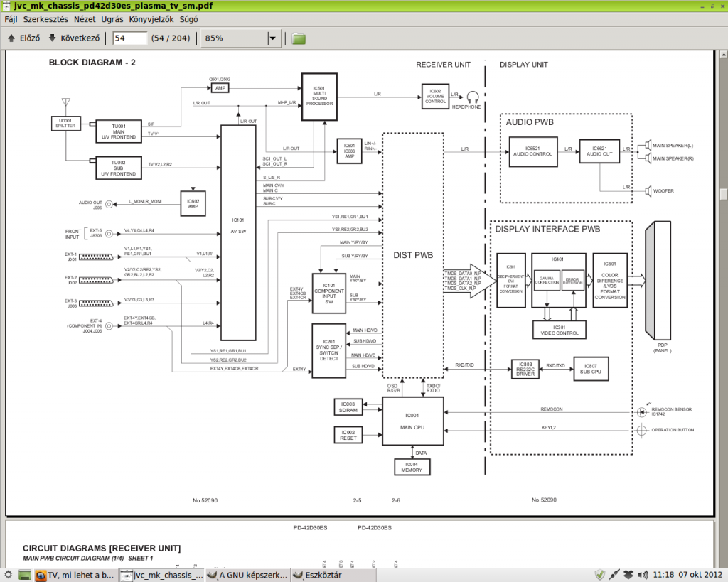Screen dimensions: 728x582
Task: Open the Könyvjelzők menu
Action: pos(151,19)
